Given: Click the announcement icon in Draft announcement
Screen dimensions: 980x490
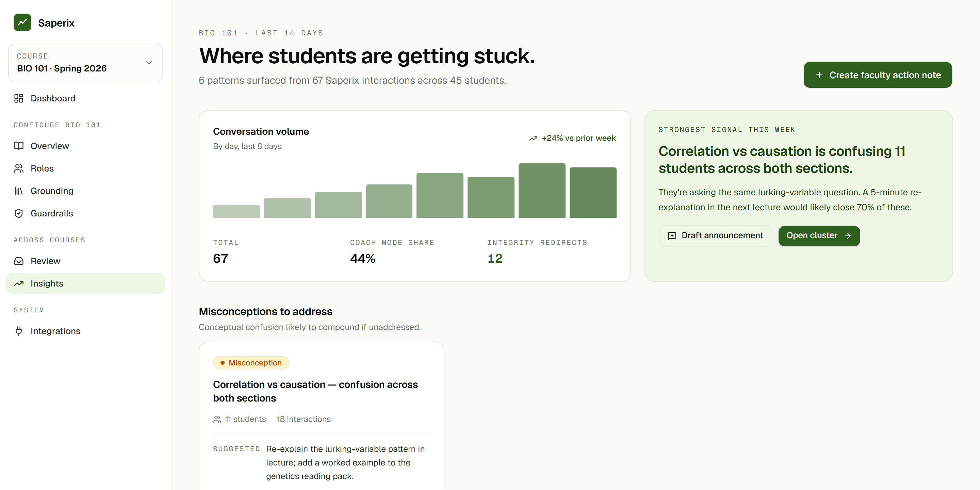Looking at the screenshot, I should pos(672,236).
